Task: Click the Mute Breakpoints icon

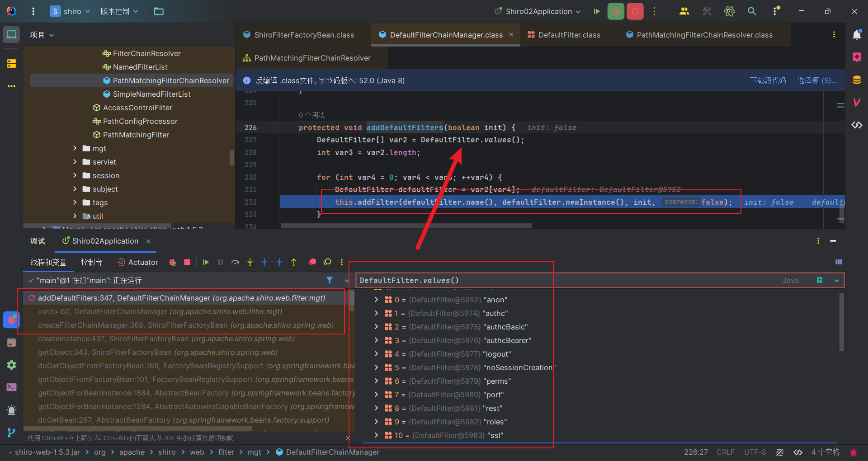Action: [327, 262]
